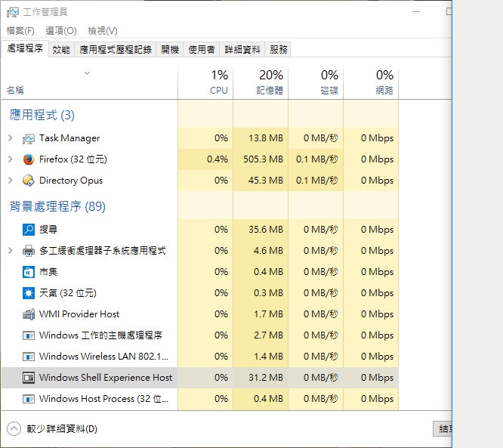Click the 較少詳細資料 circular arrow icon

pos(14,429)
